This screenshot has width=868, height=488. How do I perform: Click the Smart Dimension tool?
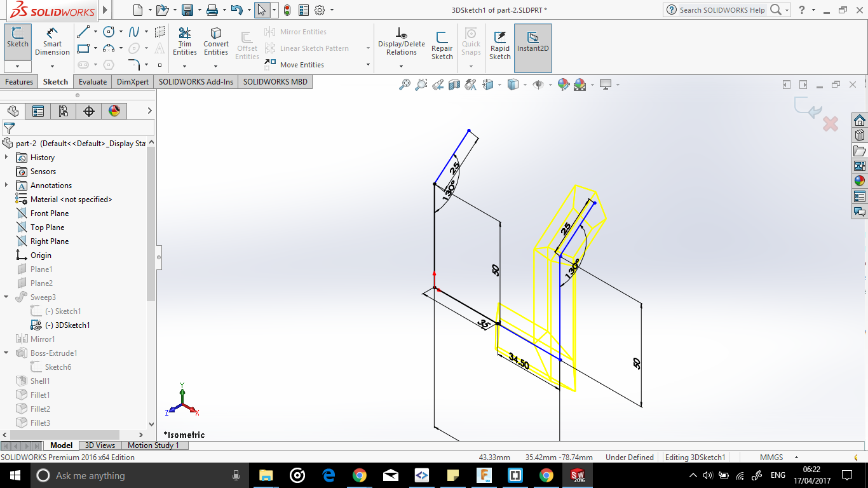point(52,42)
